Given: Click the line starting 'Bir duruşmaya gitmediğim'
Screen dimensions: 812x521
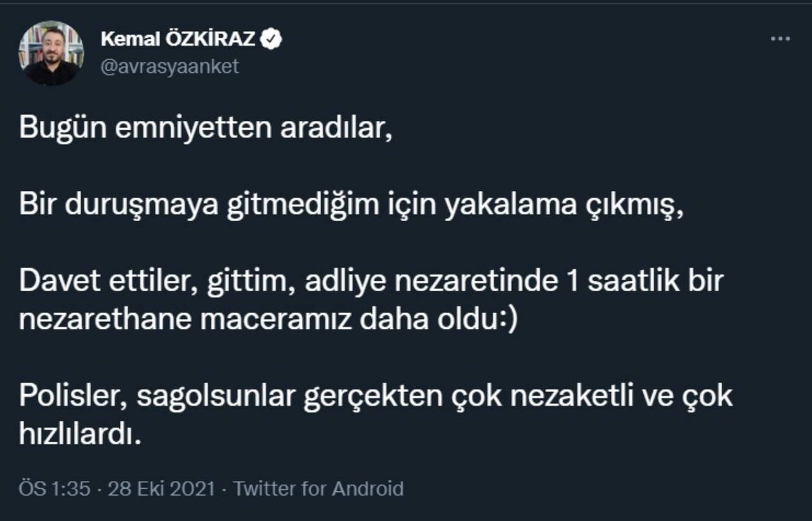Looking at the screenshot, I should (x=351, y=206).
